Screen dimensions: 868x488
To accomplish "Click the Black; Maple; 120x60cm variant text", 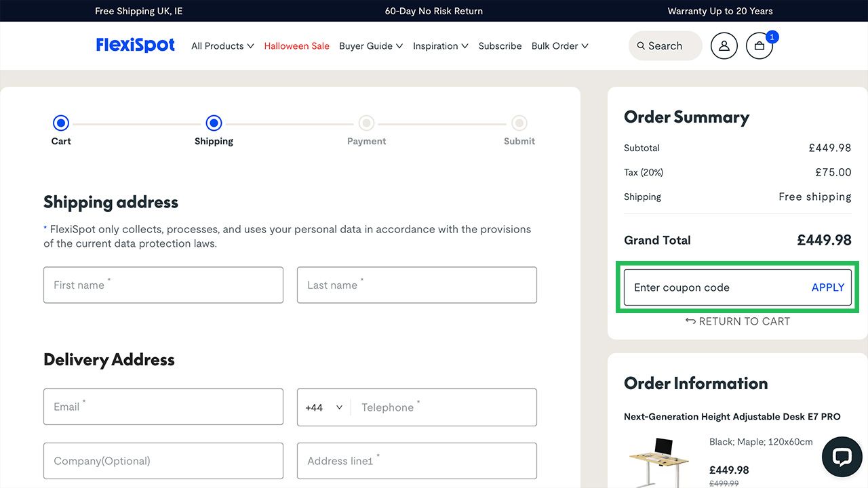I will [761, 442].
